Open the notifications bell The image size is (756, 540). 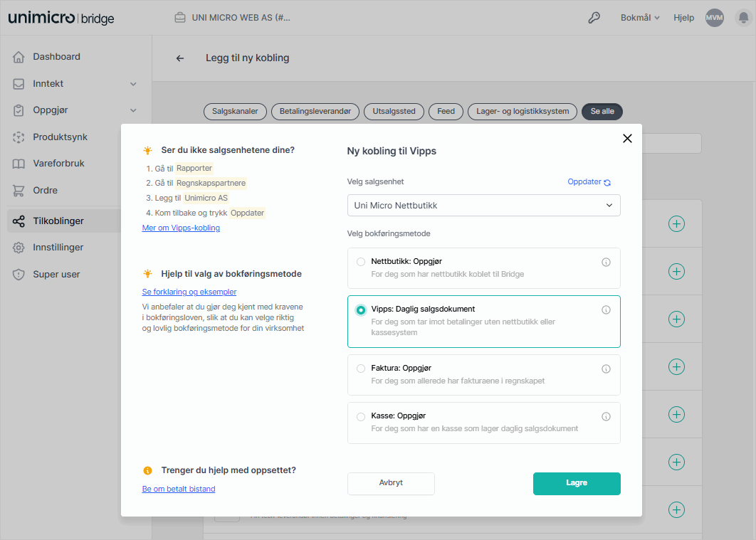[x=743, y=18]
